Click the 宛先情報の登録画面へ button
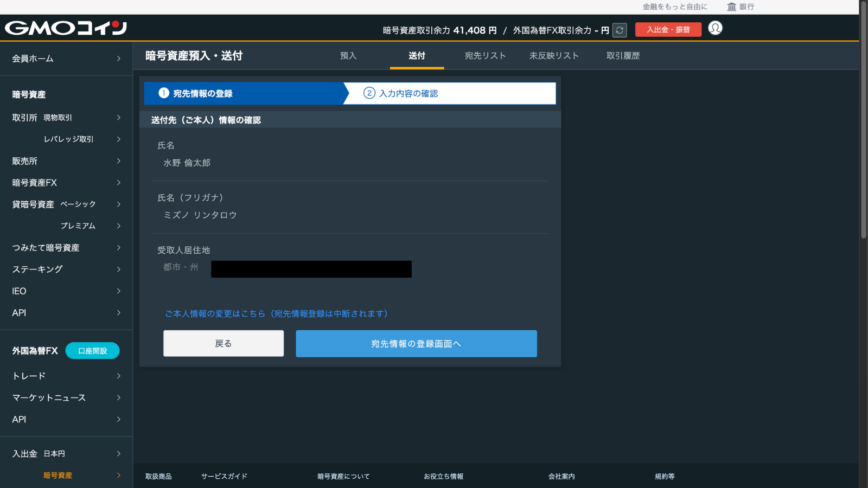The width and height of the screenshot is (868, 488). [x=416, y=344]
